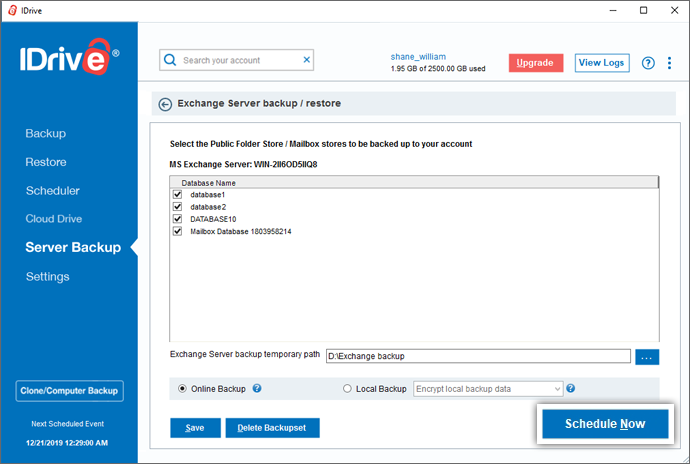The width and height of the screenshot is (690, 464).
Task: Open the Encrypt local backup data dropdown
Action: 488,389
